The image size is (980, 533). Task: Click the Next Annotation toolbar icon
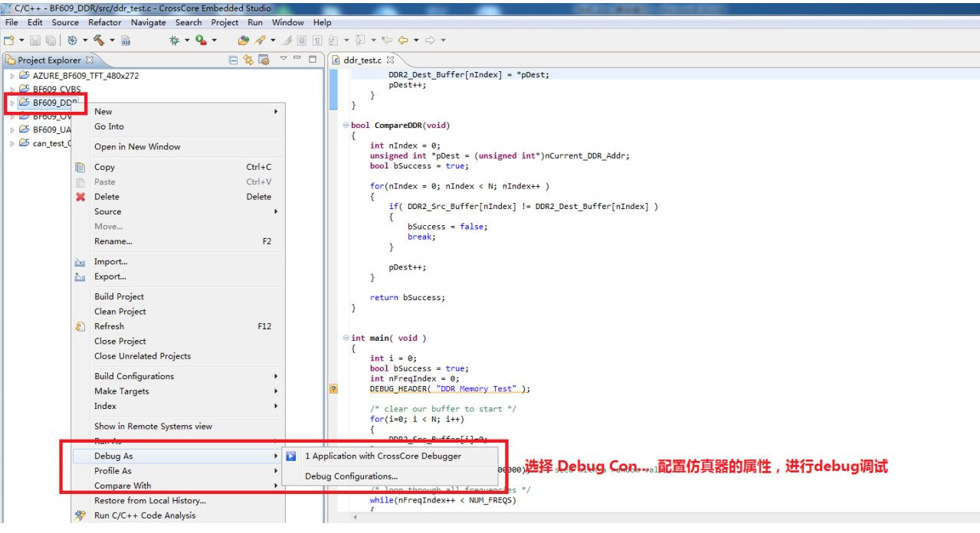[333, 40]
